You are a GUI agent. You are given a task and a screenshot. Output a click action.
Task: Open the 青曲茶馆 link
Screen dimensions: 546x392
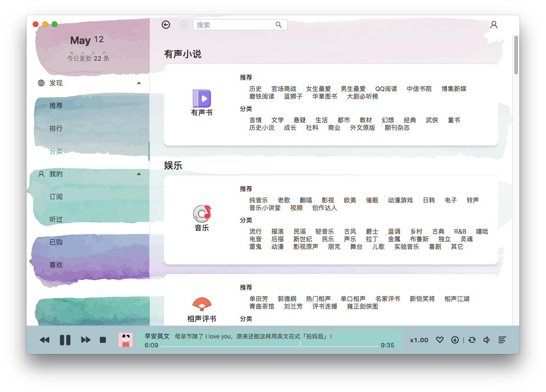[x=262, y=306]
